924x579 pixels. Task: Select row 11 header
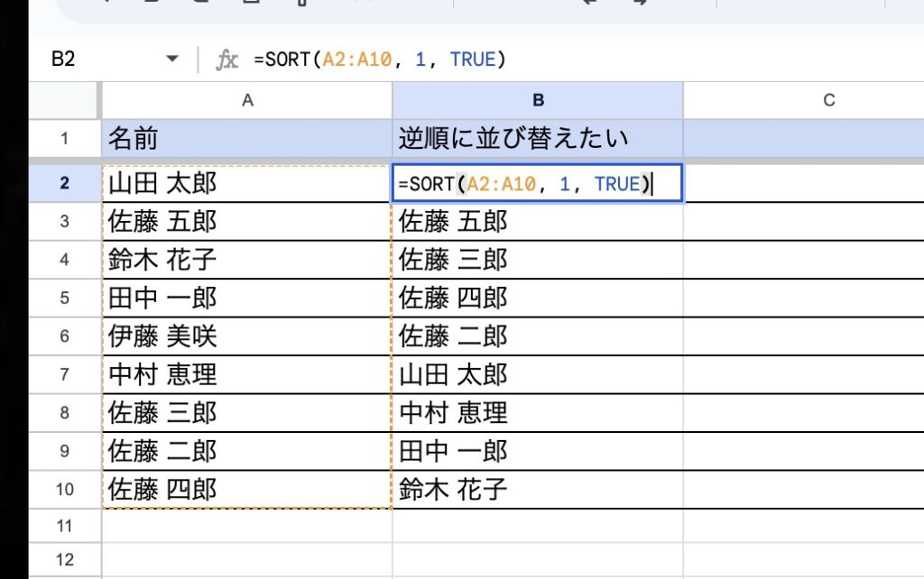[x=64, y=525]
